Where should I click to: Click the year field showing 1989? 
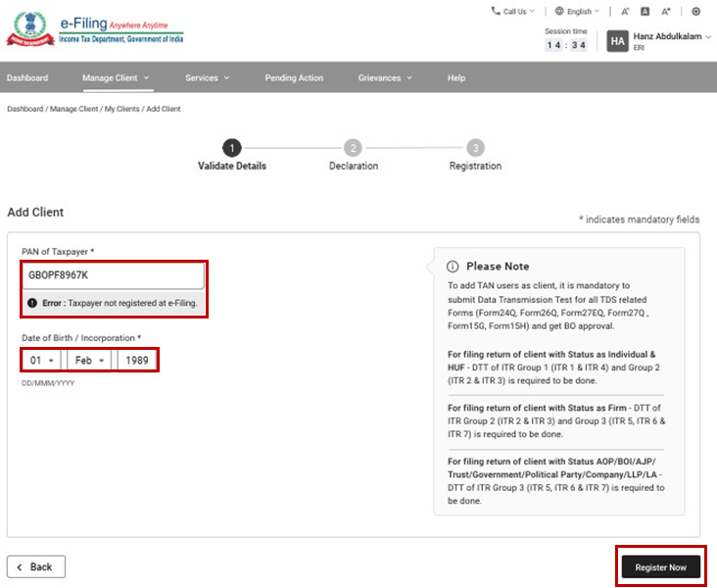[x=137, y=361]
